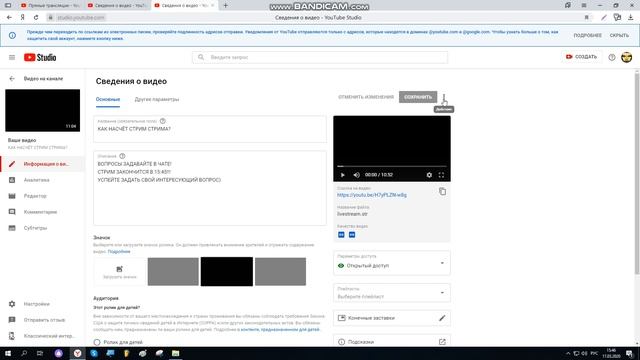The height and width of the screenshot is (360, 640).
Task: Open the cards 'Подсказки' external icon
Action: [x=442, y=342]
